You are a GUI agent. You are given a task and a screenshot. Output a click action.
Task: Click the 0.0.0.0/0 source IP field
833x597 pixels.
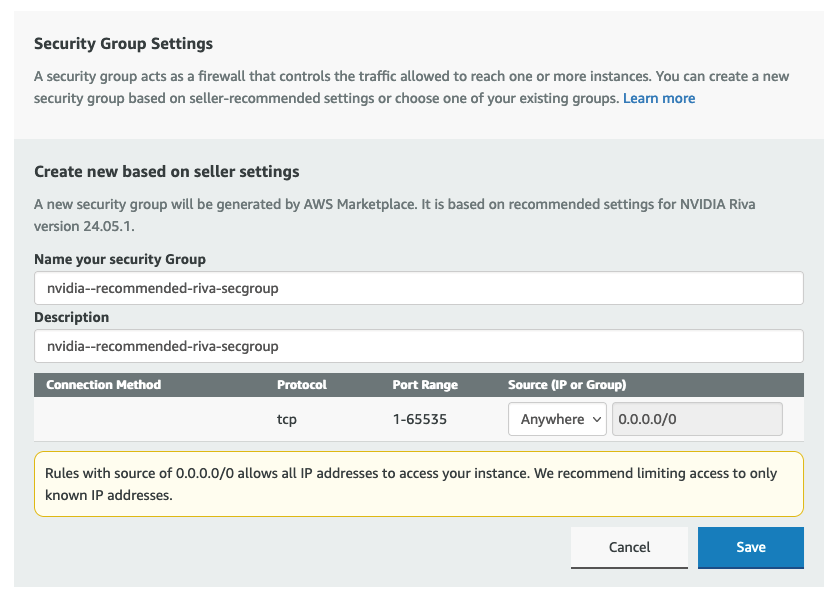coord(696,419)
